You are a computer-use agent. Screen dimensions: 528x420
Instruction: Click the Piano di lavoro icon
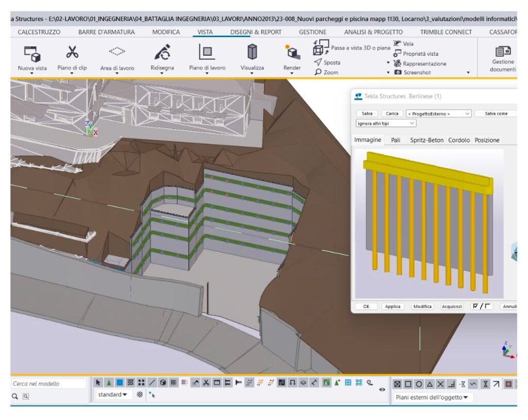point(207,53)
